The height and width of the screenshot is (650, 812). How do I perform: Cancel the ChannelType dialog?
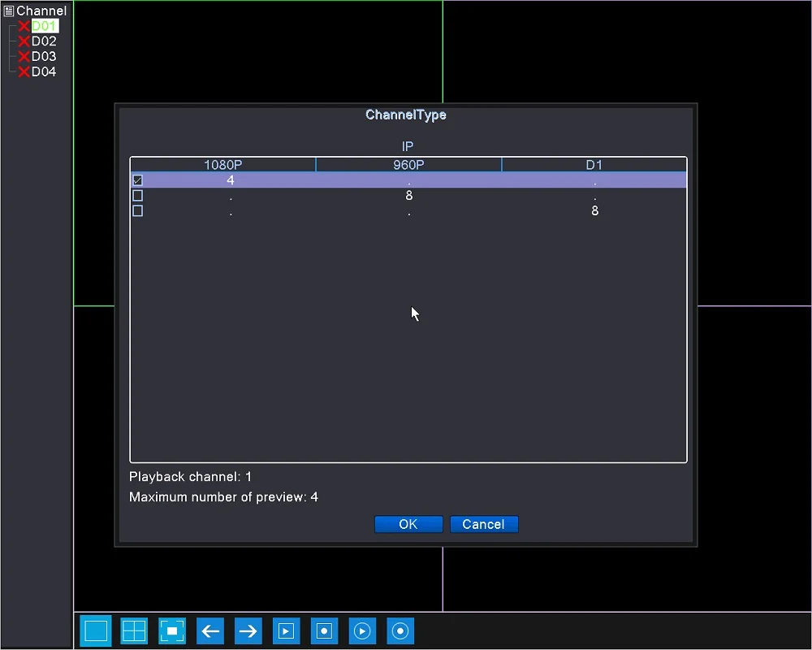point(484,524)
